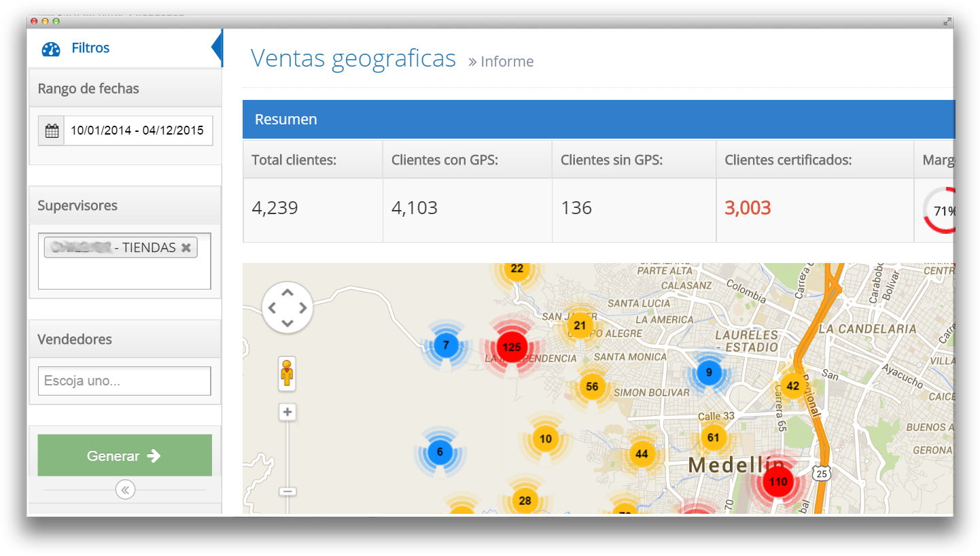The width and height of the screenshot is (980, 556).
Task: Click the red 125 cluster marker
Action: [x=512, y=347]
